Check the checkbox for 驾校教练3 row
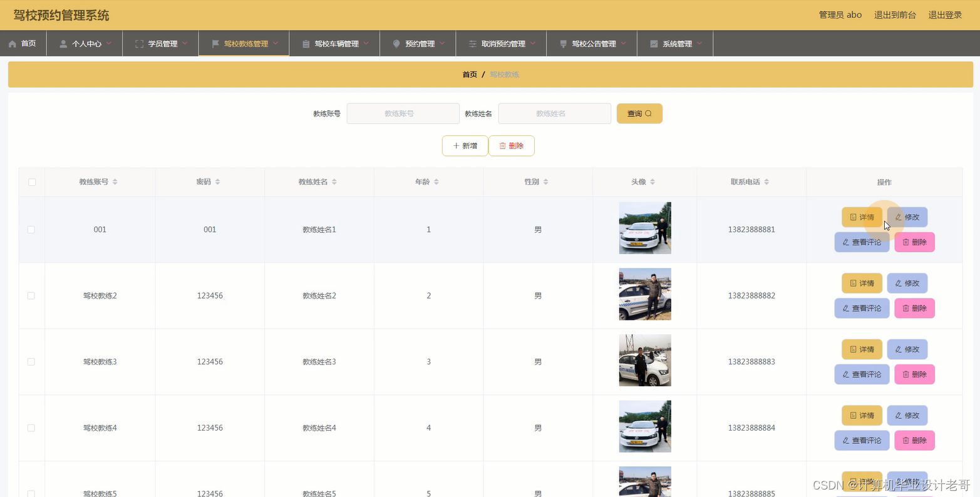This screenshot has height=497, width=980. [x=31, y=362]
